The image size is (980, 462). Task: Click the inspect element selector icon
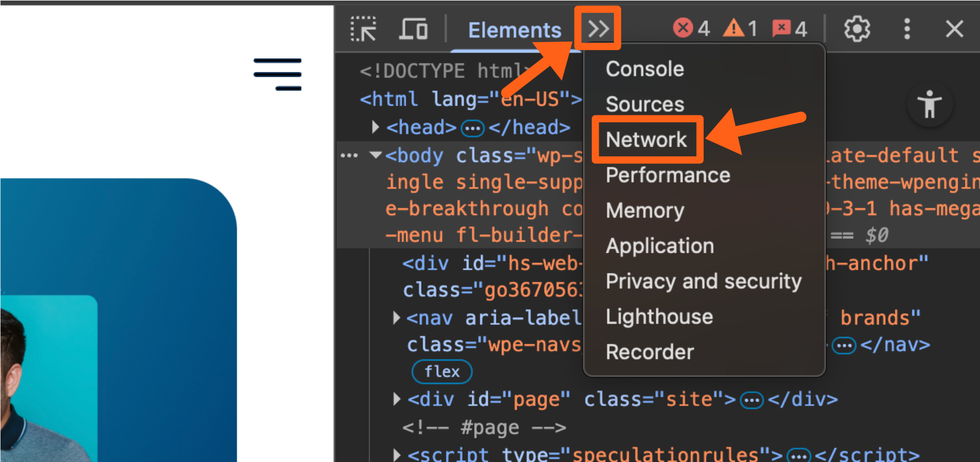[363, 29]
